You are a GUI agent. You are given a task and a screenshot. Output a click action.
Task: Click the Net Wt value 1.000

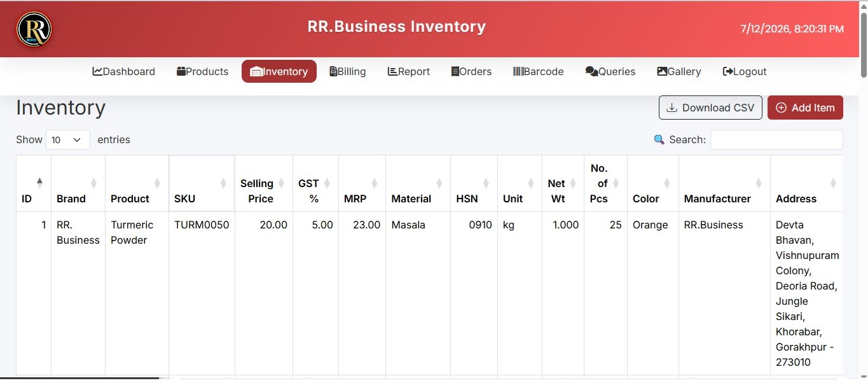tap(566, 225)
